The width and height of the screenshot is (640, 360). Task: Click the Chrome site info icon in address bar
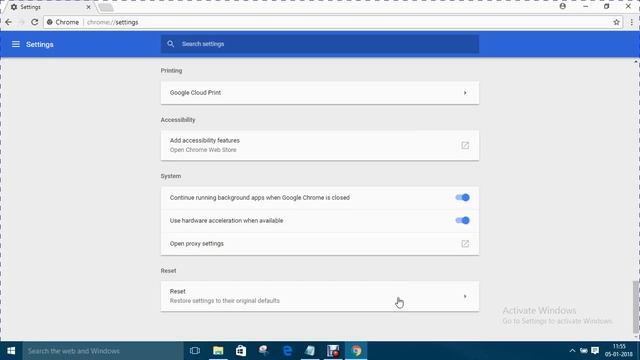point(50,22)
